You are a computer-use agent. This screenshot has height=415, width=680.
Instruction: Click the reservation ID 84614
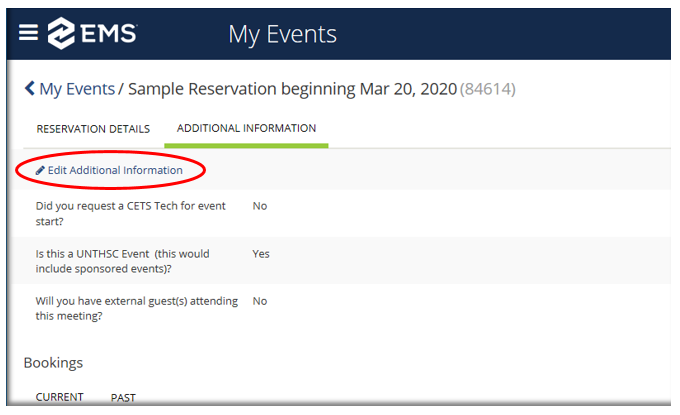487,90
